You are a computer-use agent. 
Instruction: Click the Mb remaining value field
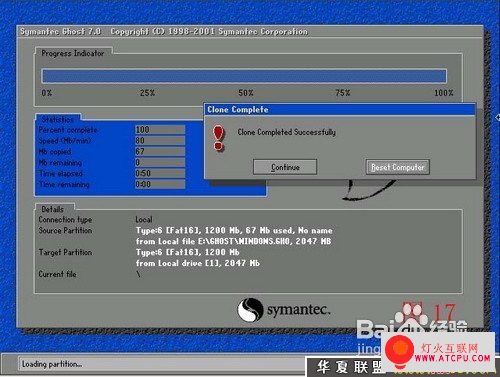tap(160, 162)
